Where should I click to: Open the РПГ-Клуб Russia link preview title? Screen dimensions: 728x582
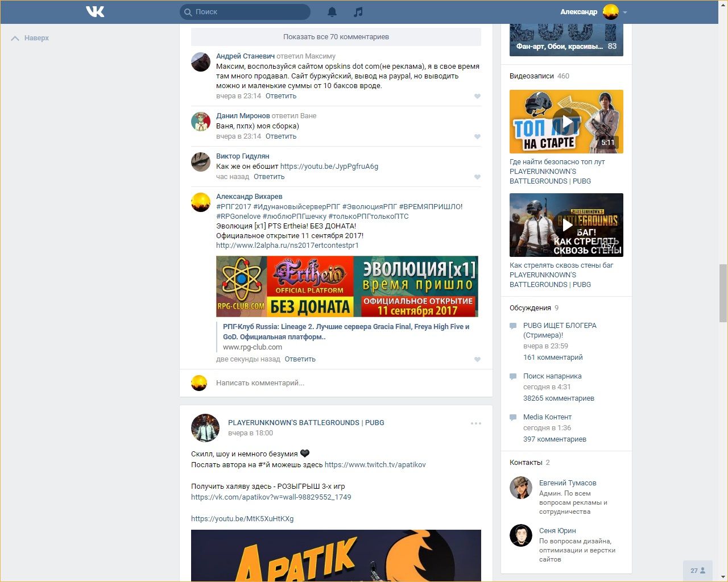point(346,332)
